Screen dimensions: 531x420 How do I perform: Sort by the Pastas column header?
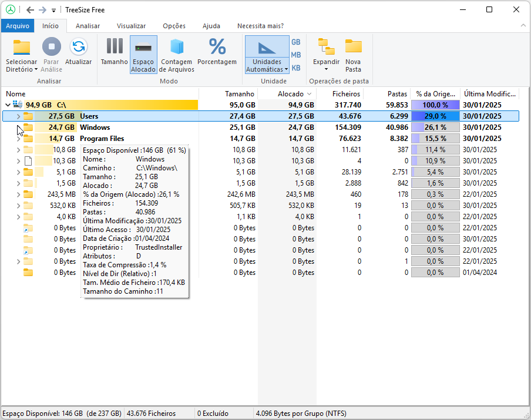[387, 94]
